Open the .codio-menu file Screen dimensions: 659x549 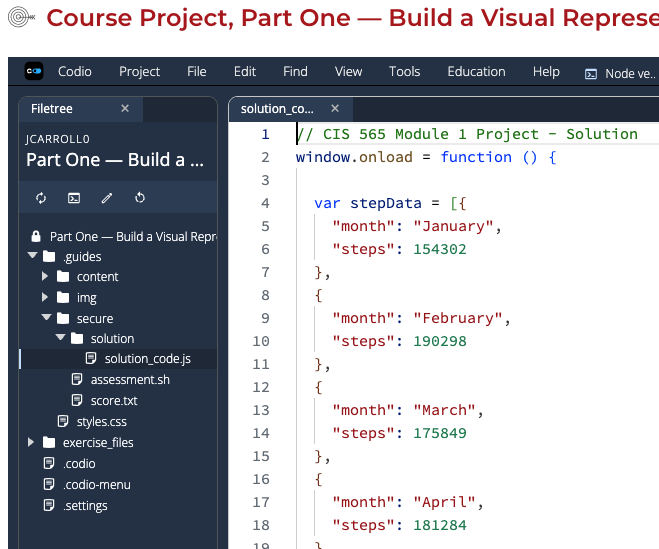coord(96,485)
